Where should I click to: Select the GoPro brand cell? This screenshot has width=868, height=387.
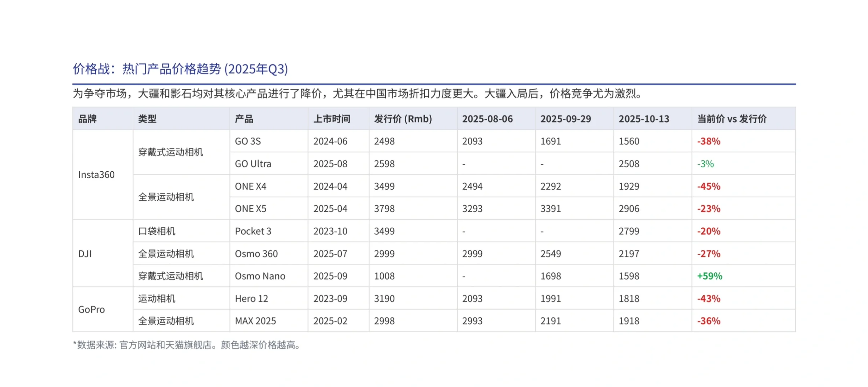tap(91, 309)
